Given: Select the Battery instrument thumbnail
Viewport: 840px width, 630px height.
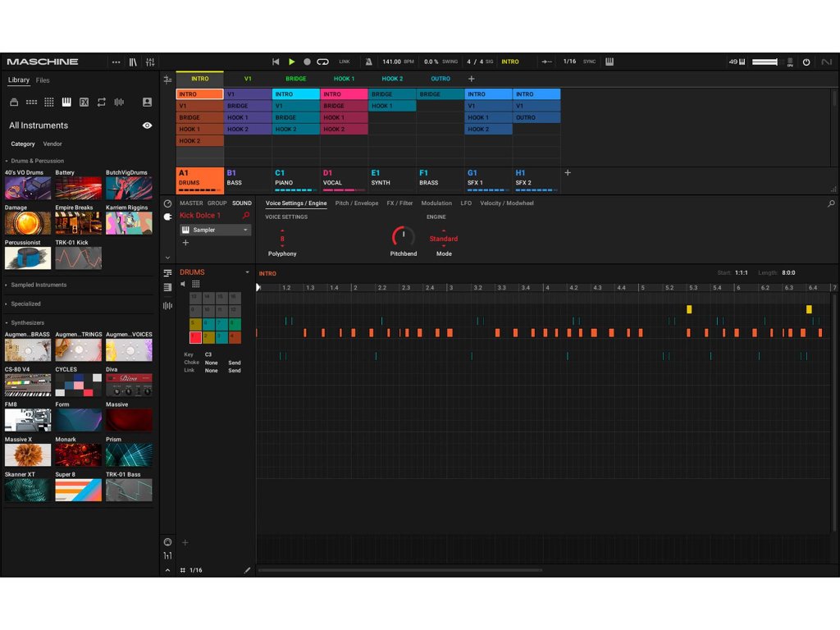Looking at the screenshot, I should pyautogui.click(x=78, y=188).
